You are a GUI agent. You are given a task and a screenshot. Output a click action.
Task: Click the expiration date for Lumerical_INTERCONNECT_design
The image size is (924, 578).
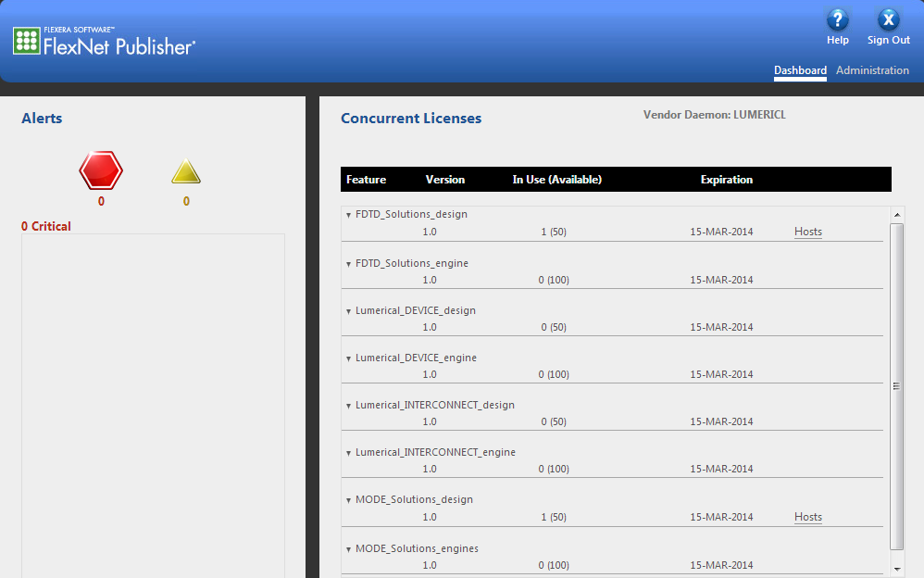721,421
